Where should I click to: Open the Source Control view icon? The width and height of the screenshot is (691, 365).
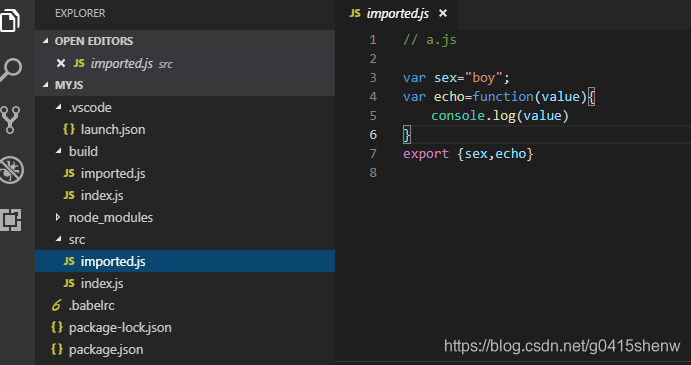(11, 119)
